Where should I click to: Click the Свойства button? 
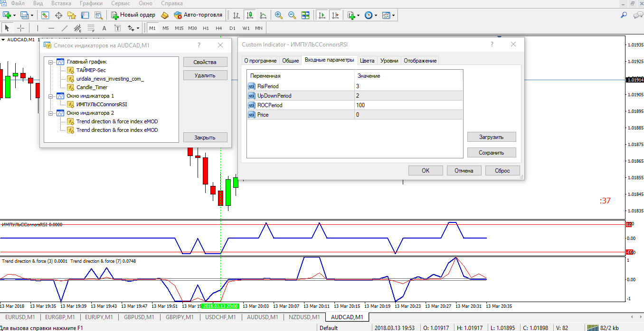(x=205, y=62)
